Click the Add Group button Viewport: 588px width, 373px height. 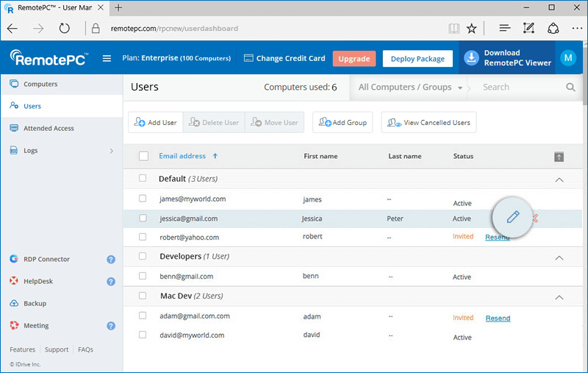click(x=343, y=122)
